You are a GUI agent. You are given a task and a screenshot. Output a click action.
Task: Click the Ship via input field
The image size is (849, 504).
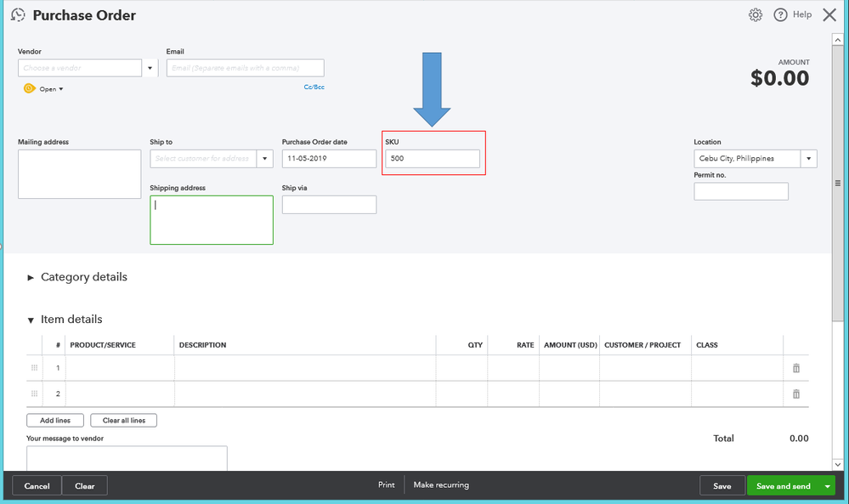coord(329,205)
